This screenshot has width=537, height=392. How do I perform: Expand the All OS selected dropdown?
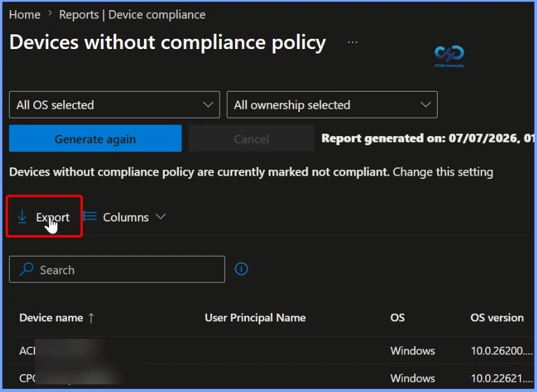click(x=115, y=104)
